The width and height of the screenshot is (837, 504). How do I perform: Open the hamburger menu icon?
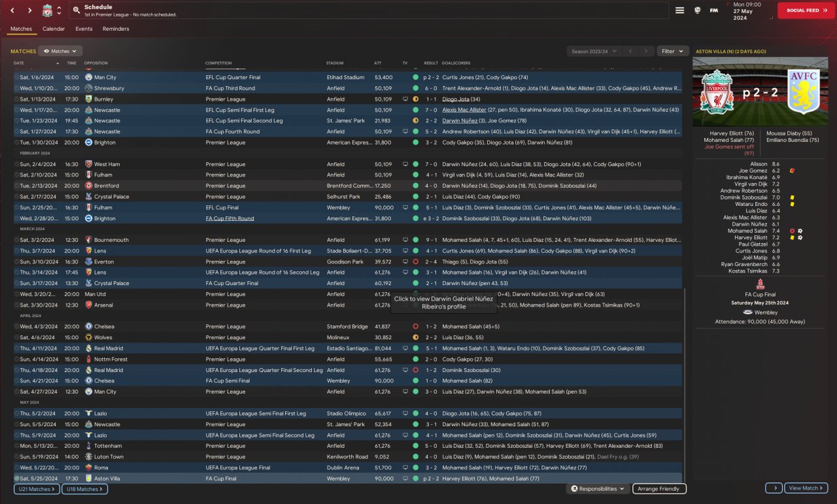point(680,10)
